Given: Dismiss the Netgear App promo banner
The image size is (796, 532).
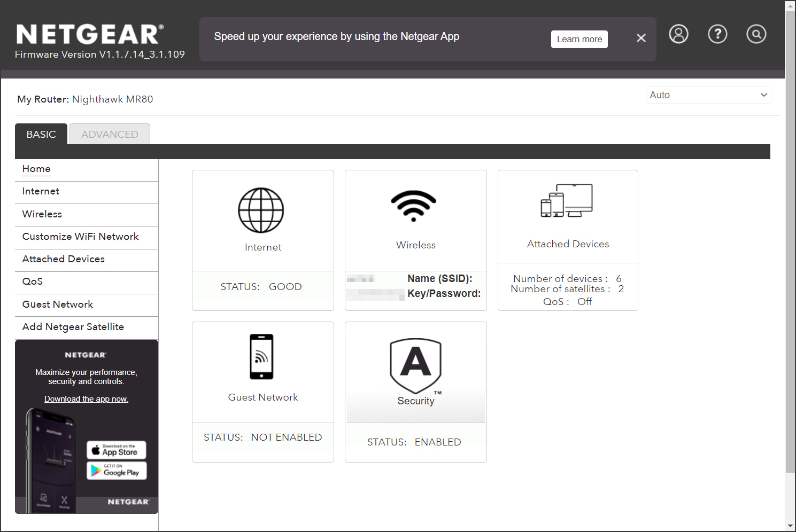Looking at the screenshot, I should tap(641, 38).
